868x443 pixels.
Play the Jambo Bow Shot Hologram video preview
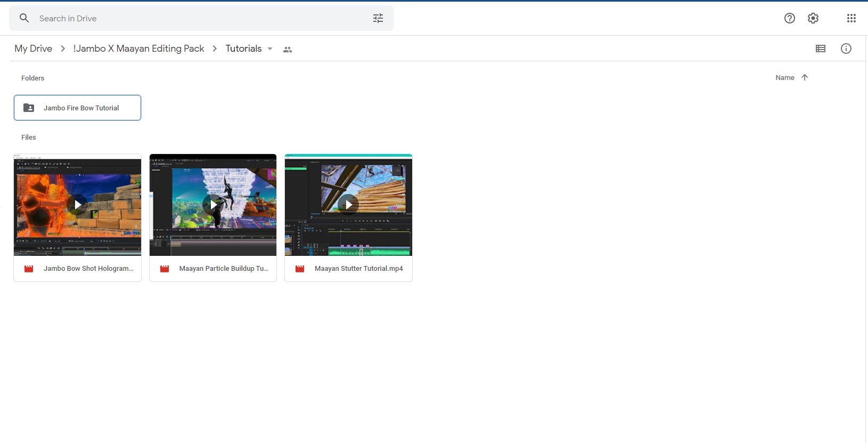78,204
